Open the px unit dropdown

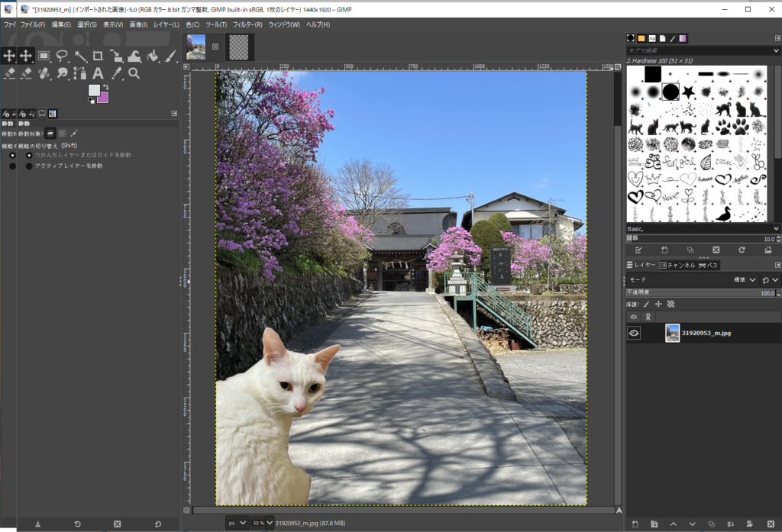tap(237, 523)
